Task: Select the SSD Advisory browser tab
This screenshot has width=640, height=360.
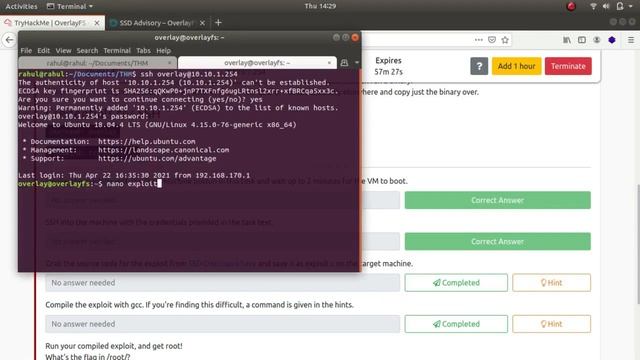Action: (157, 23)
